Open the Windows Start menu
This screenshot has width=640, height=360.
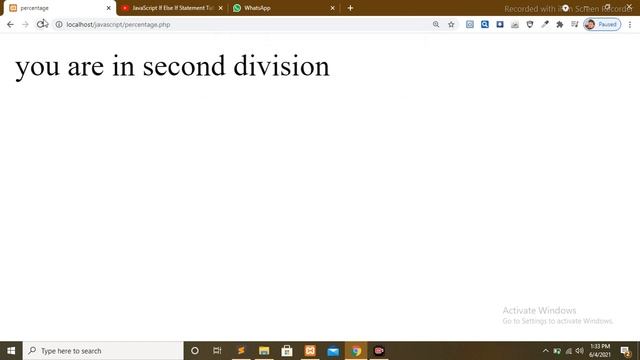point(11,351)
